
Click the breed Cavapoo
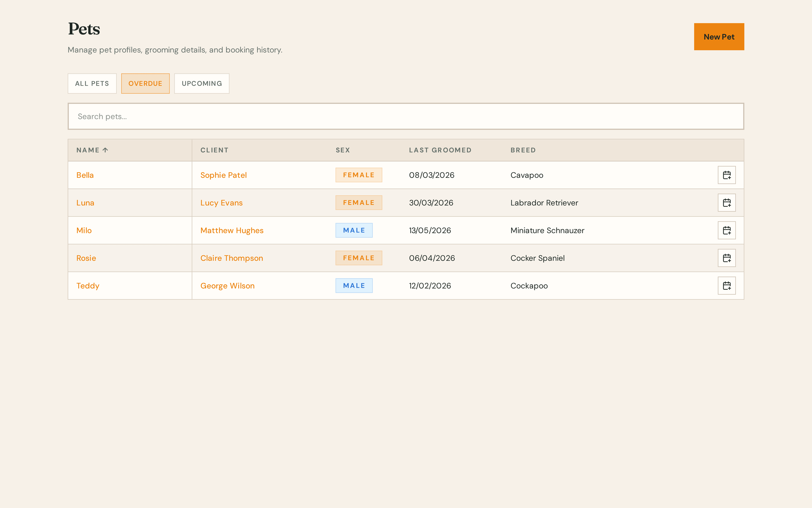(527, 175)
